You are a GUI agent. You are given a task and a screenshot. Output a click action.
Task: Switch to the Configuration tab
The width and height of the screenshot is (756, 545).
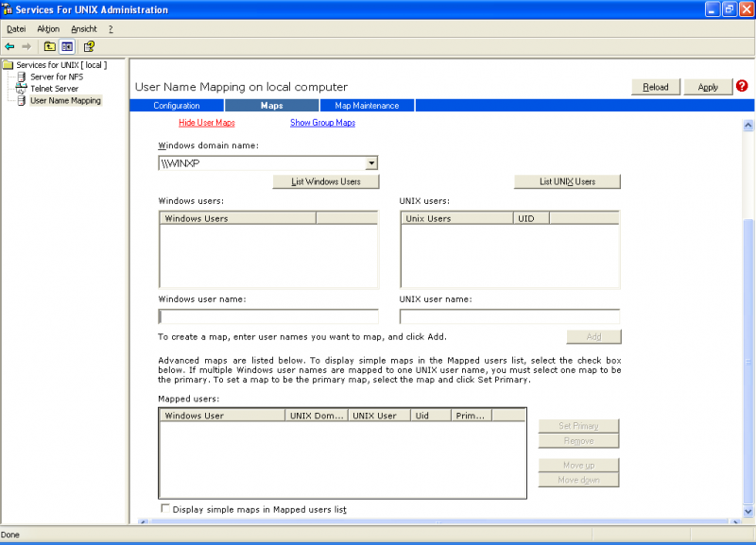coord(177,106)
